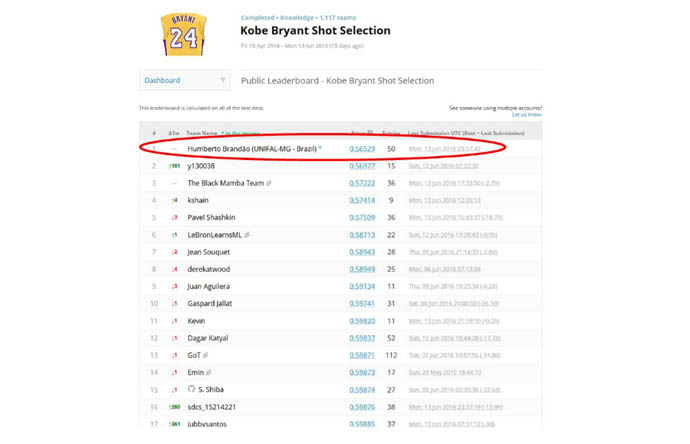Open the Dashboard dropdown menu

[184, 80]
